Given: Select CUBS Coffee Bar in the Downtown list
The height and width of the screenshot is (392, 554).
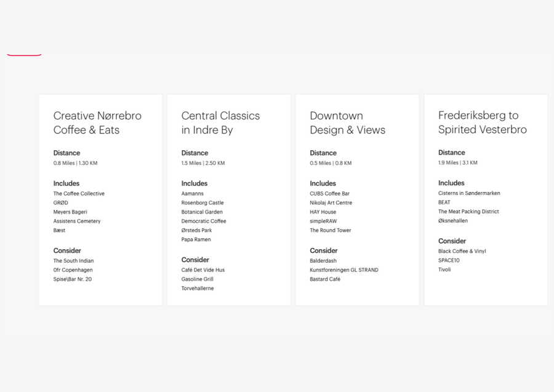Looking at the screenshot, I should 329,194.
